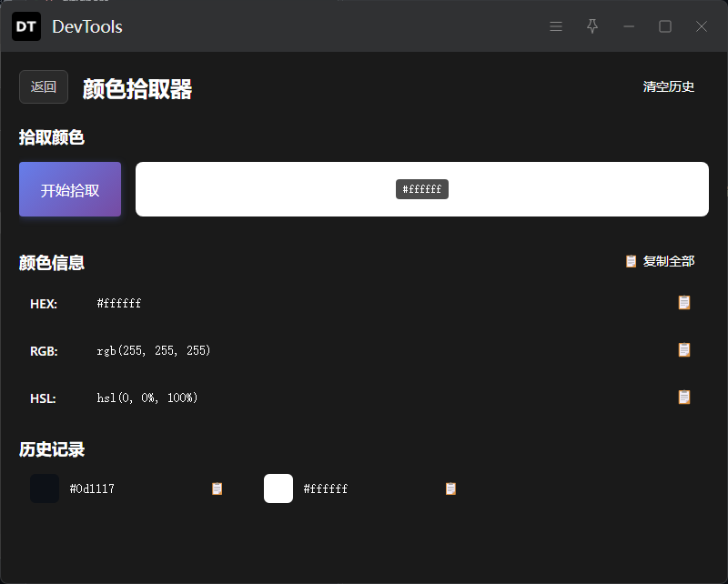Screen dimensions: 728x584
Task: Click the #ffffff badge in the preview
Action: 422,189
